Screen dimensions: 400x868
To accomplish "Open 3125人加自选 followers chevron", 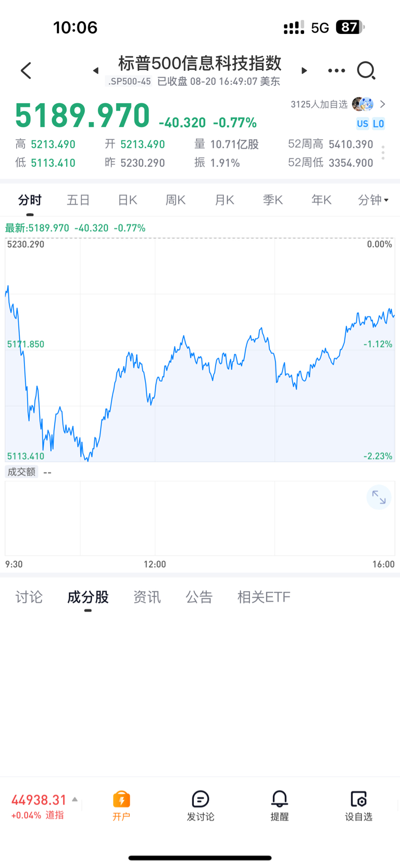I will point(383,104).
